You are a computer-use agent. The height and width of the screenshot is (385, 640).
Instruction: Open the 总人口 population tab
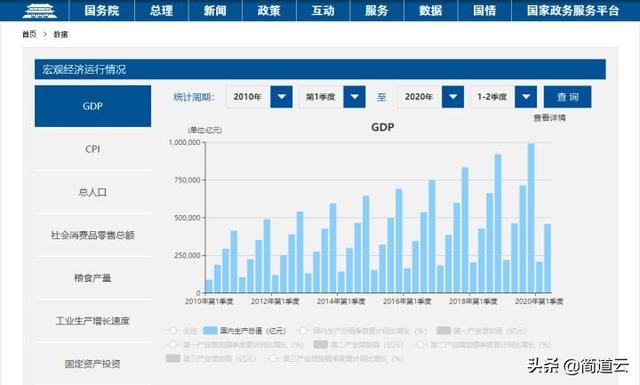point(93,192)
